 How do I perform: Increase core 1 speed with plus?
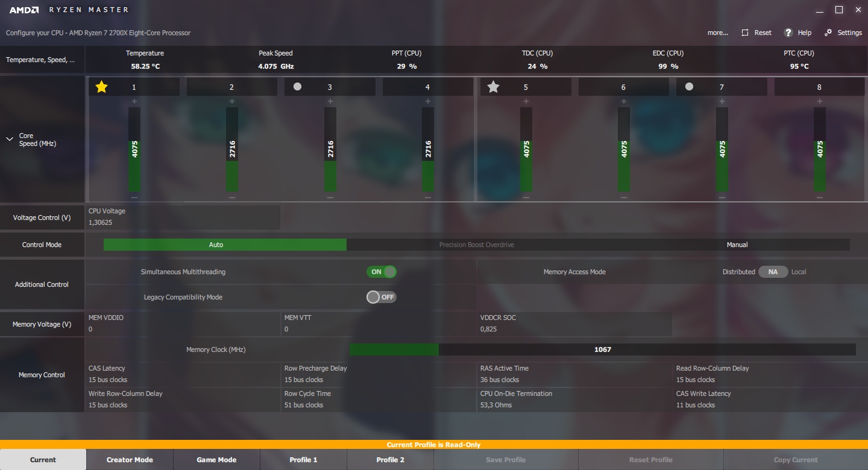[134, 101]
